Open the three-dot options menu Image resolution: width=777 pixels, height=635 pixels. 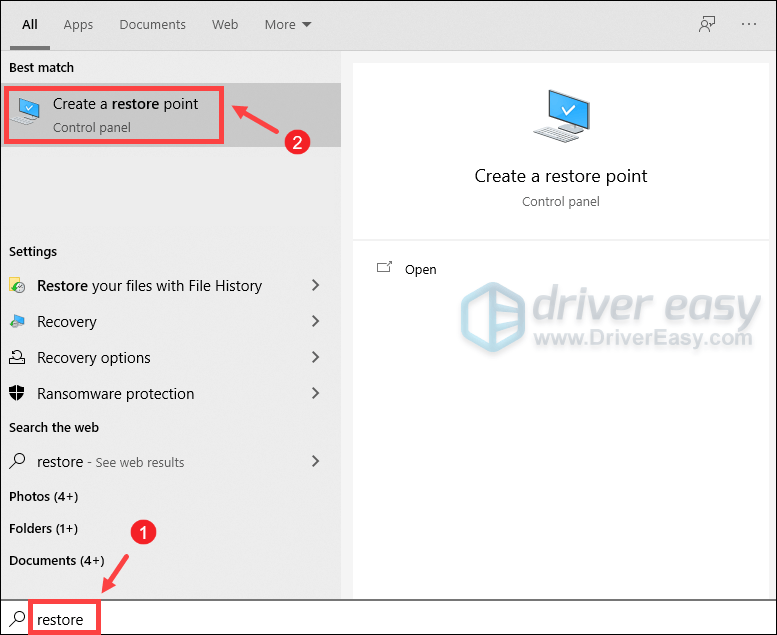749,24
